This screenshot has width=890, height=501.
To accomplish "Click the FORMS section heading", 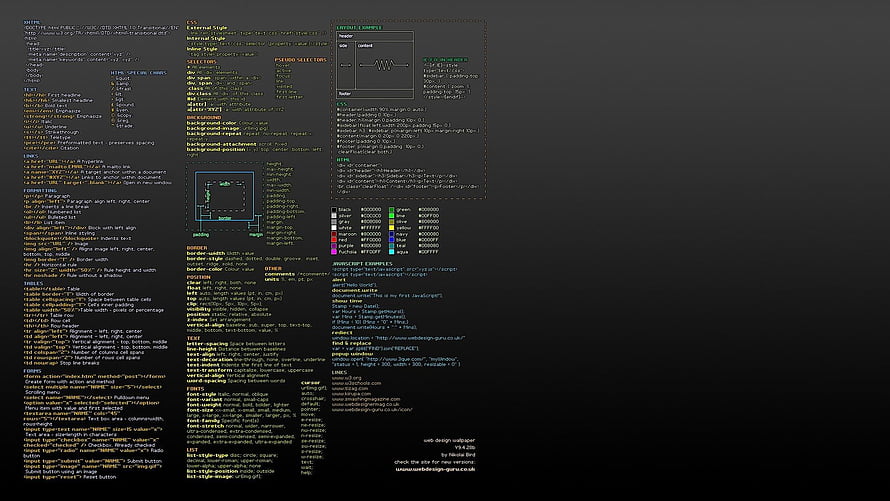I will [32, 371].
